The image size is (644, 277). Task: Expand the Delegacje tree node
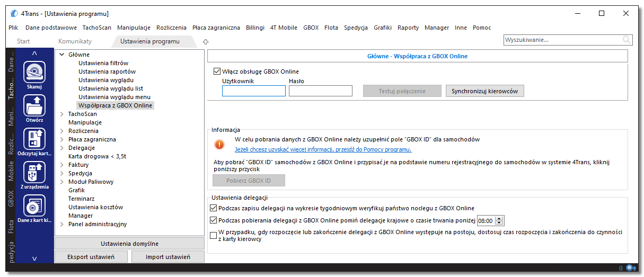pyautogui.click(x=62, y=148)
